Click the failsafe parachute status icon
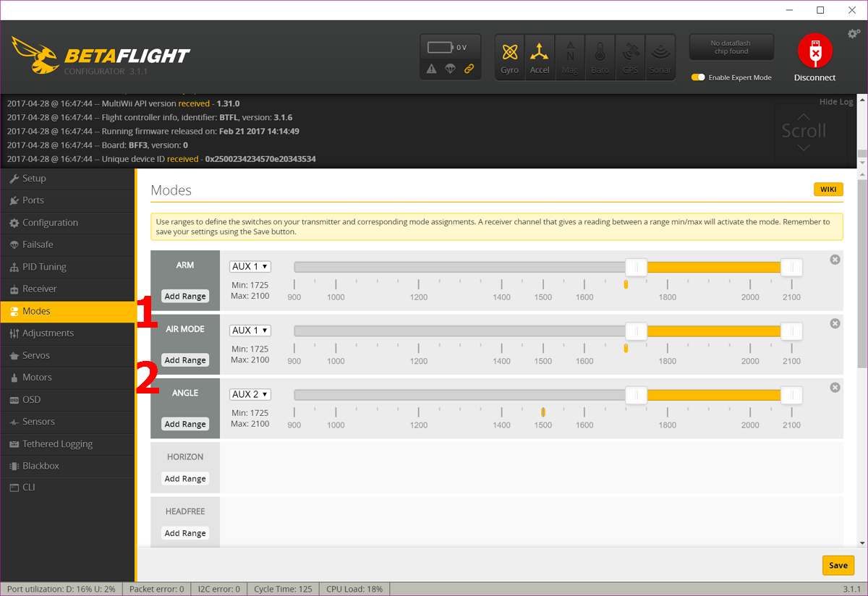 coord(450,69)
